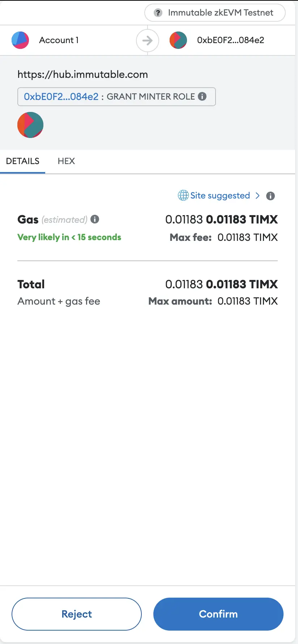Click the info icon next to Gas estimated
The width and height of the screenshot is (298, 644).
pos(95,219)
